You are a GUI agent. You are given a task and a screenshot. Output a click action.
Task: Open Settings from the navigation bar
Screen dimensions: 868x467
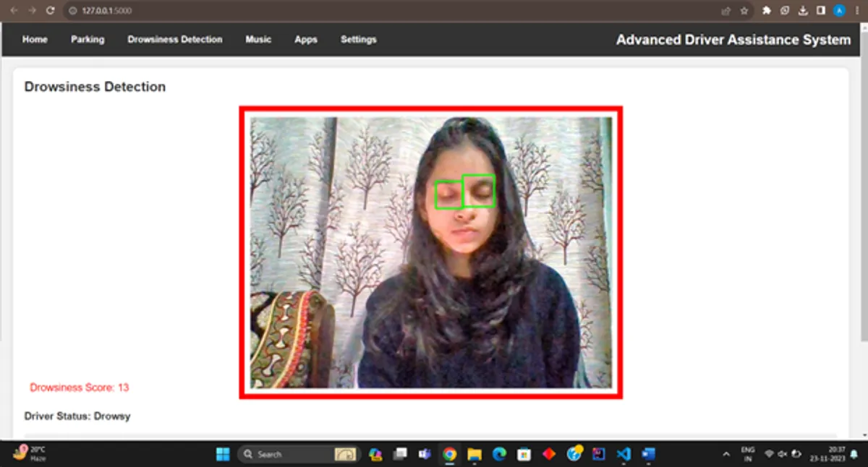[x=359, y=40]
